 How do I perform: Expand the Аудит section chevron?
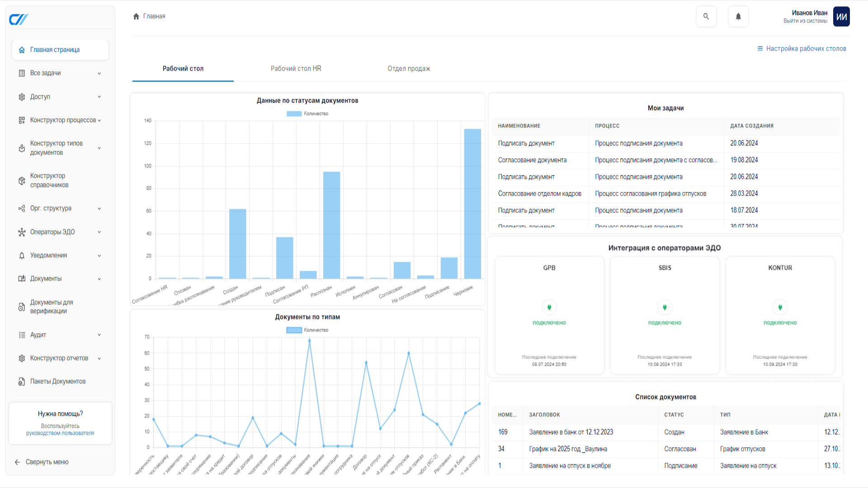[99, 335]
